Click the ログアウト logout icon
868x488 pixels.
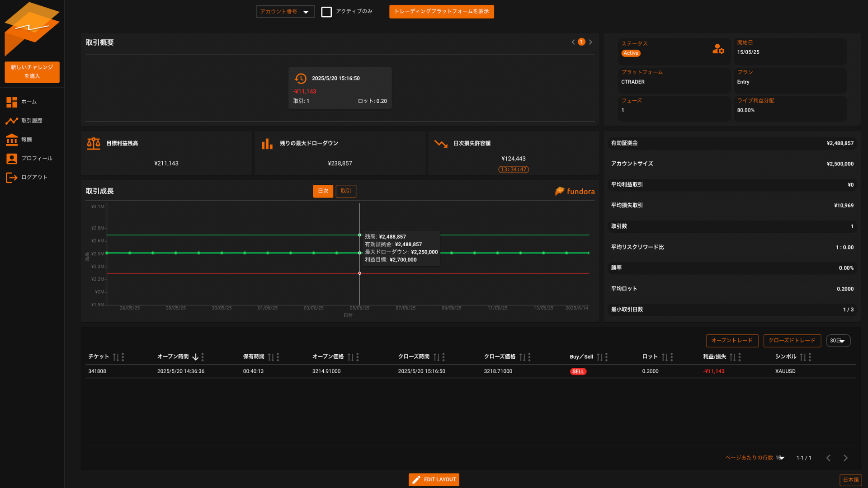click(x=12, y=178)
